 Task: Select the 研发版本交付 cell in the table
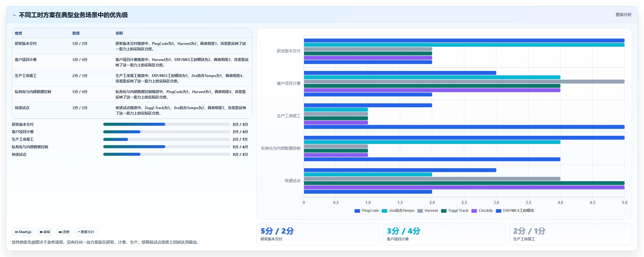26,44
